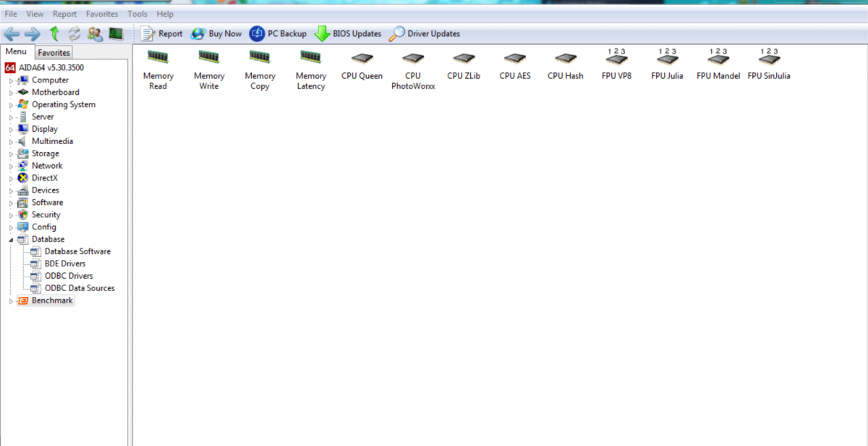The width and height of the screenshot is (868, 446).
Task: Select the Database tree item
Action: coord(48,240)
